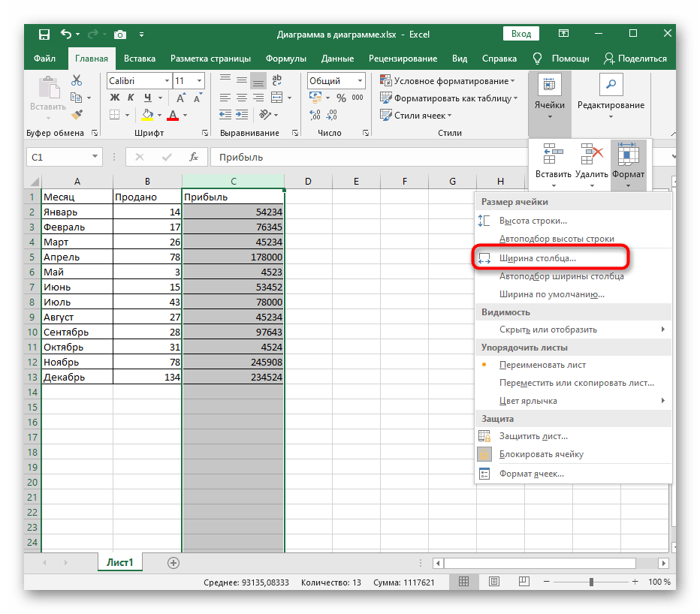This screenshot has height=614, width=700.
Task: Switch to the Вставка tab
Action: 140,59
